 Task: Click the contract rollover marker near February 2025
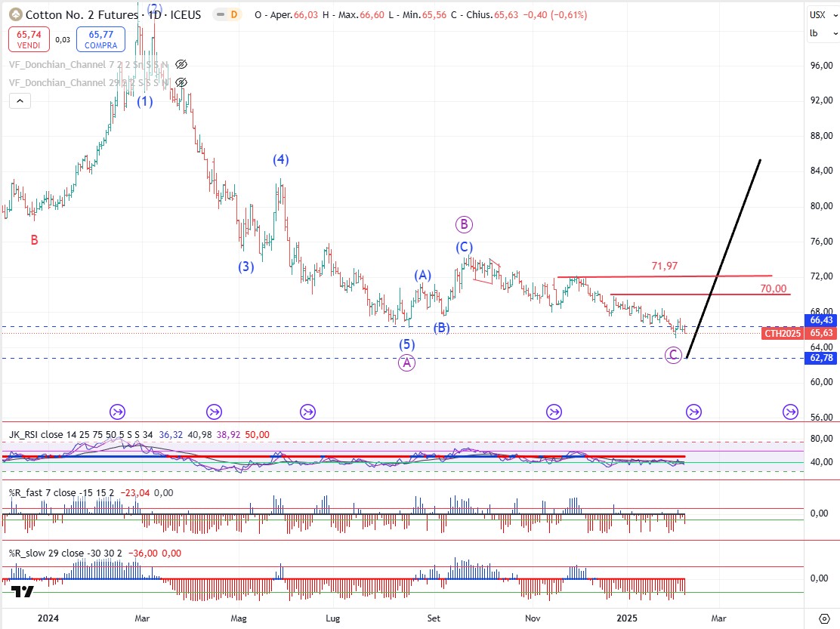click(x=693, y=412)
